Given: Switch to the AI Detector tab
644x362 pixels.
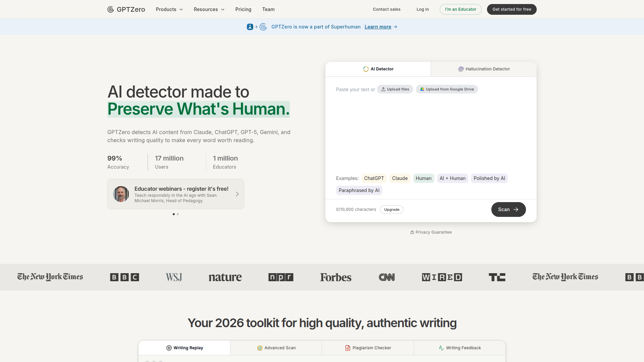Looking at the screenshot, I should tap(378, 69).
